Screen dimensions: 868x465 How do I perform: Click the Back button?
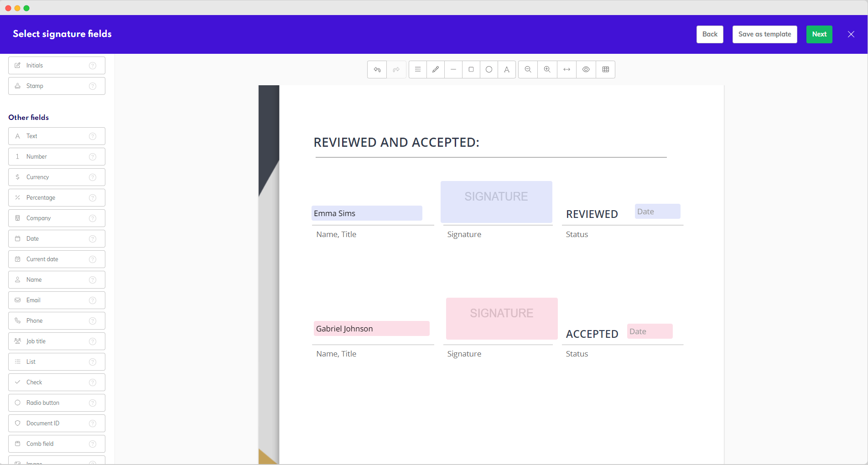(x=710, y=34)
